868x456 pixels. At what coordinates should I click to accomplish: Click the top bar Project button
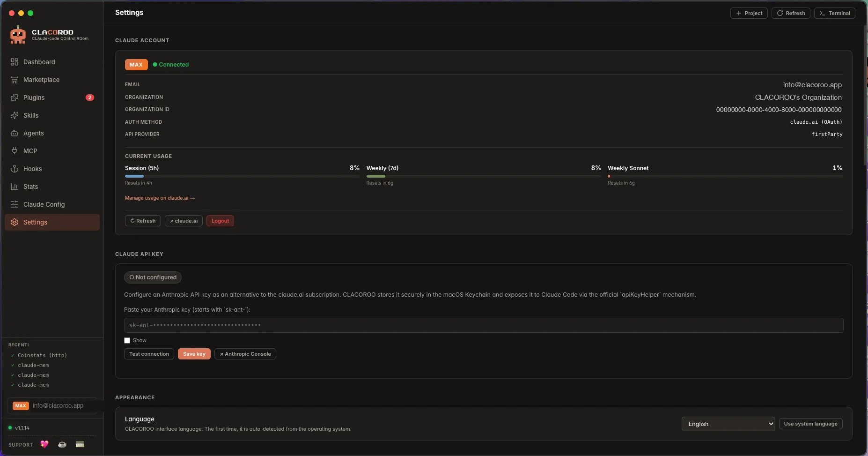(749, 13)
